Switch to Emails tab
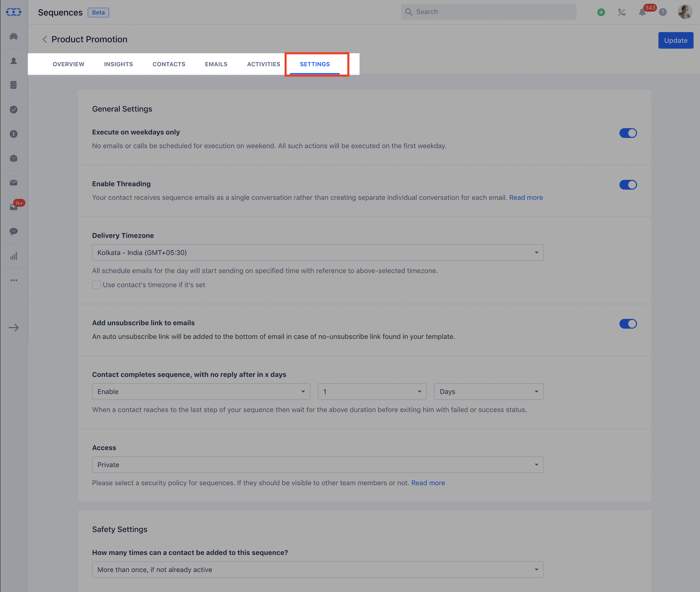 (x=216, y=64)
